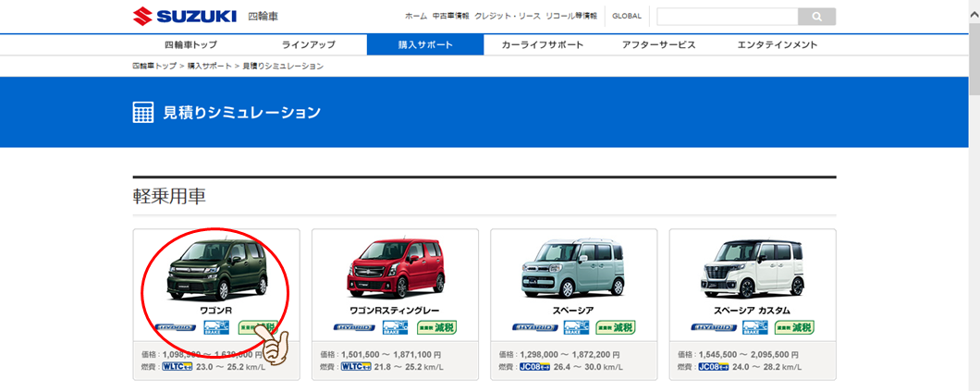Select the white スペーシア カスタム car image
980x391 pixels.
(x=752, y=269)
